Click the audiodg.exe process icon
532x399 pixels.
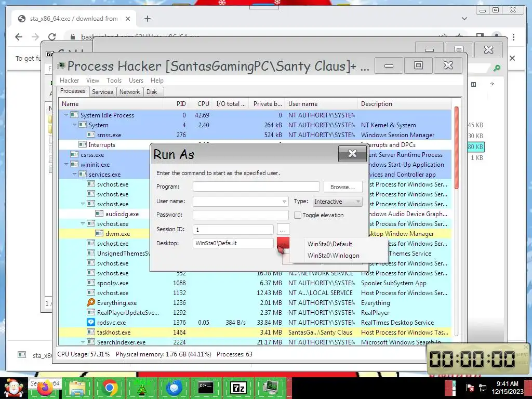(x=99, y=214)
